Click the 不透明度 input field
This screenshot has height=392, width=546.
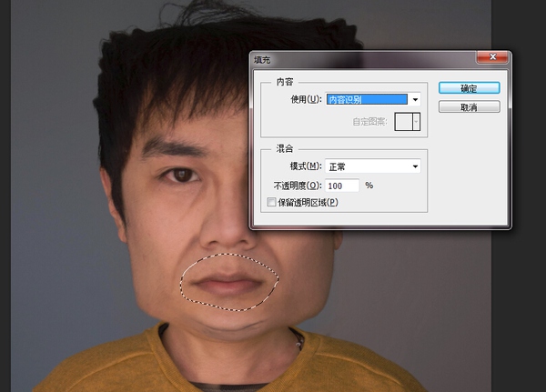pyautogui.click(x=342, y=186)
